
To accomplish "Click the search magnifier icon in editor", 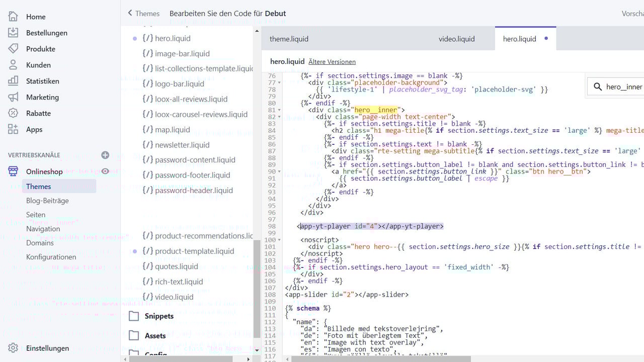I will click(598, 86).
